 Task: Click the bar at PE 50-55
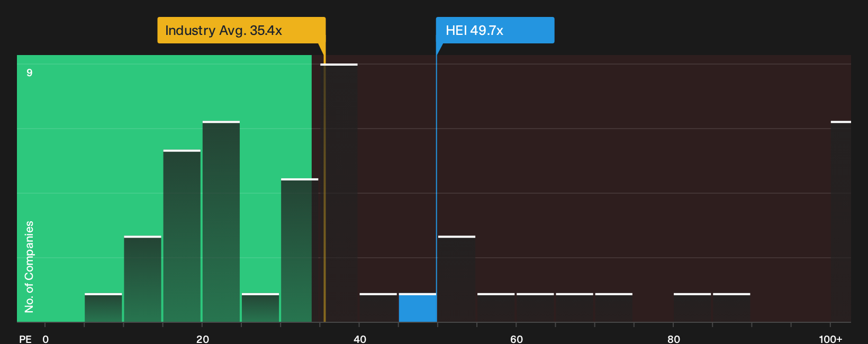(457, 279)
